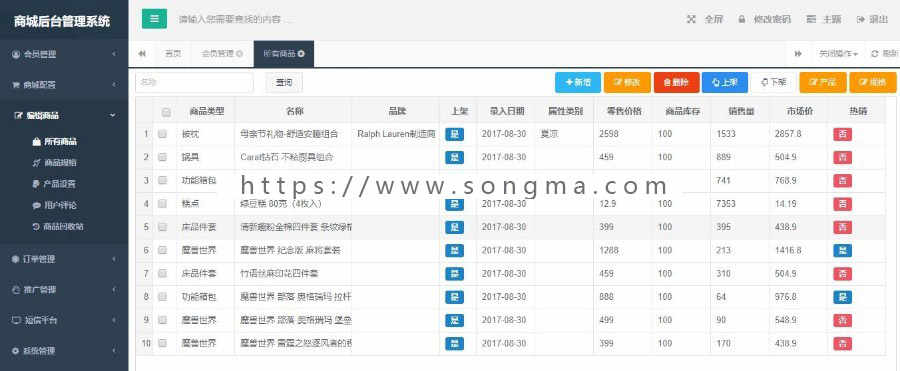Click the brand cell "Ralph Lauren"

395,134
